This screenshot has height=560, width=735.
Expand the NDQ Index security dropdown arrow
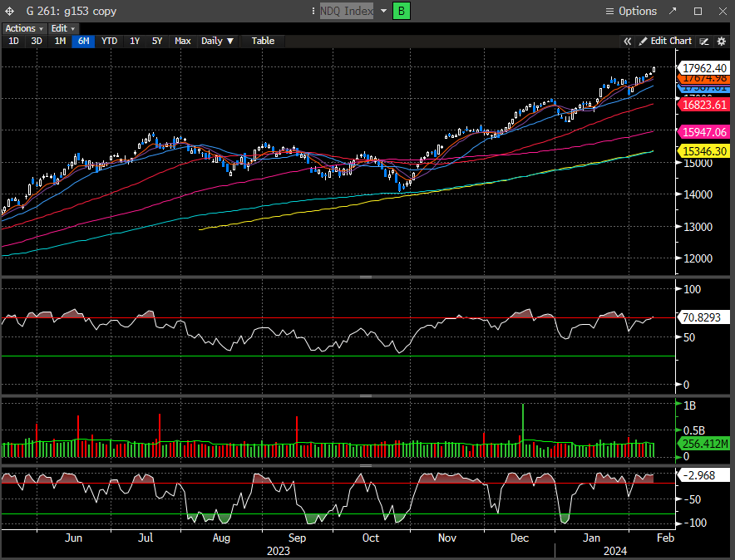383,11
